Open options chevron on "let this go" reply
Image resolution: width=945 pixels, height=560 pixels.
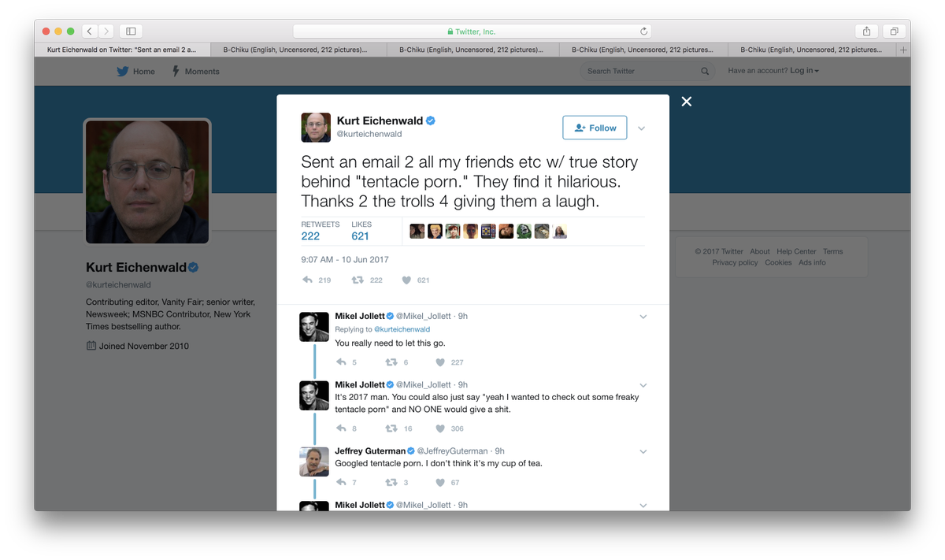pos(643,317)
